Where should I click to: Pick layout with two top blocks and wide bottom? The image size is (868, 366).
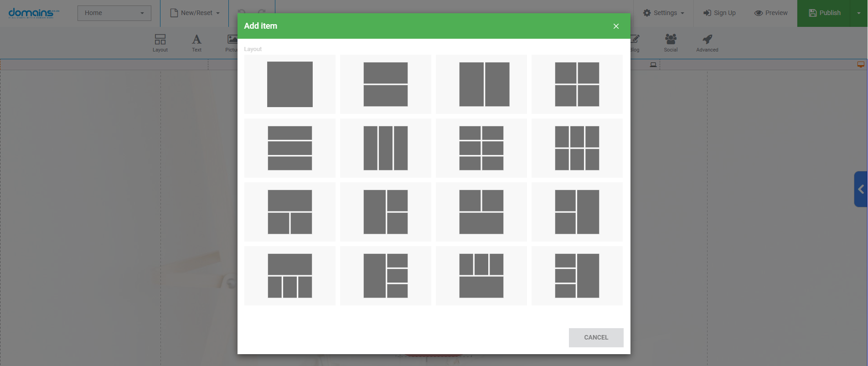481,212
